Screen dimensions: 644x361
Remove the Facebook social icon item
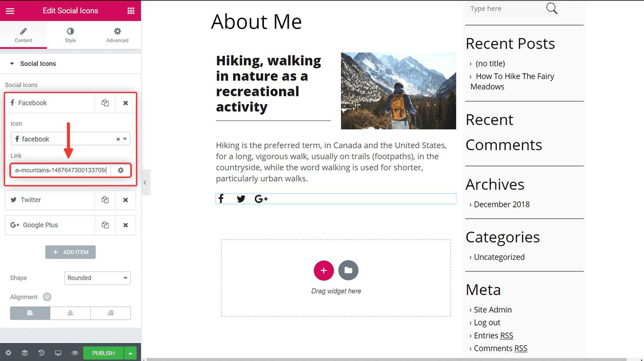click(x=125, y=103)
